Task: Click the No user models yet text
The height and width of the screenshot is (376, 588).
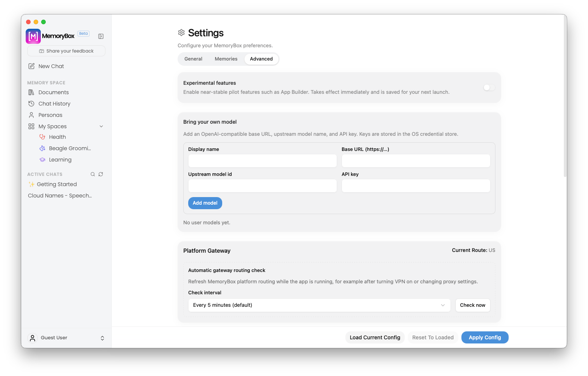Action: tap(207, 223)
